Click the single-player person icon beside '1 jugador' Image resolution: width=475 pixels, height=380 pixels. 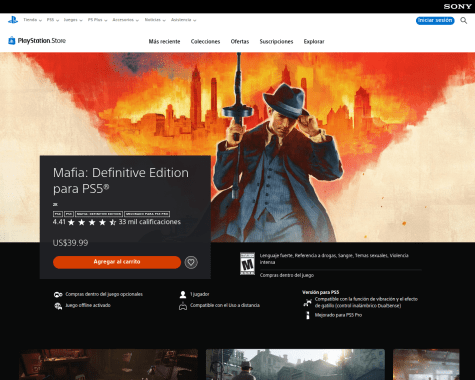point(183,294)
